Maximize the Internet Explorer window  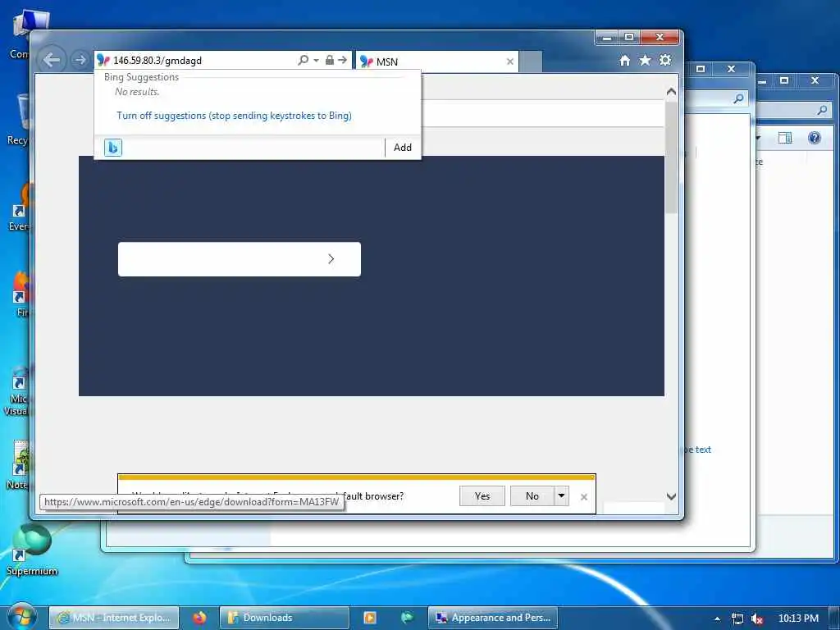(629, 37)
